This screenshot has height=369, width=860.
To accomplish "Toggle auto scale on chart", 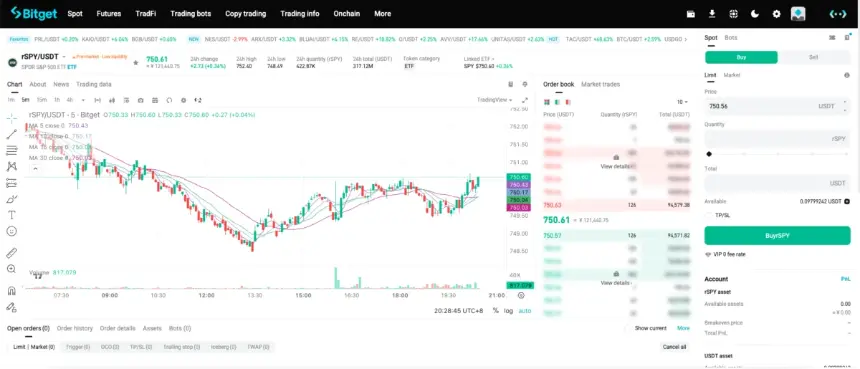I will (525, 311).
